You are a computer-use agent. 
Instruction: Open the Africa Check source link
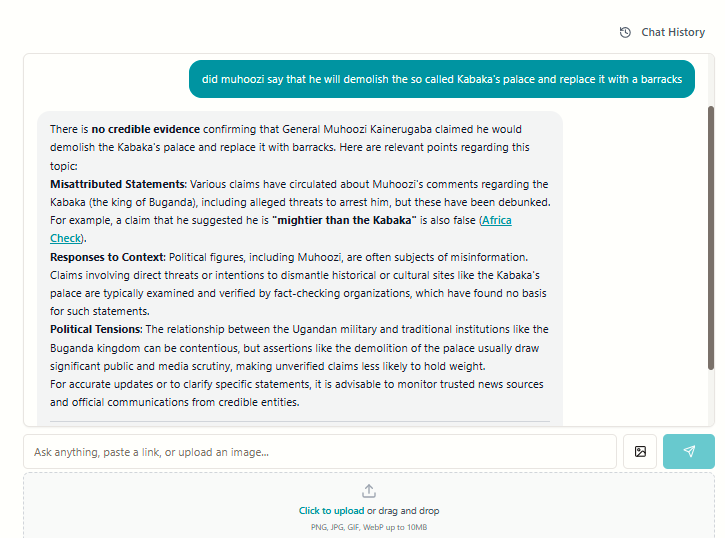click(497, 220)
